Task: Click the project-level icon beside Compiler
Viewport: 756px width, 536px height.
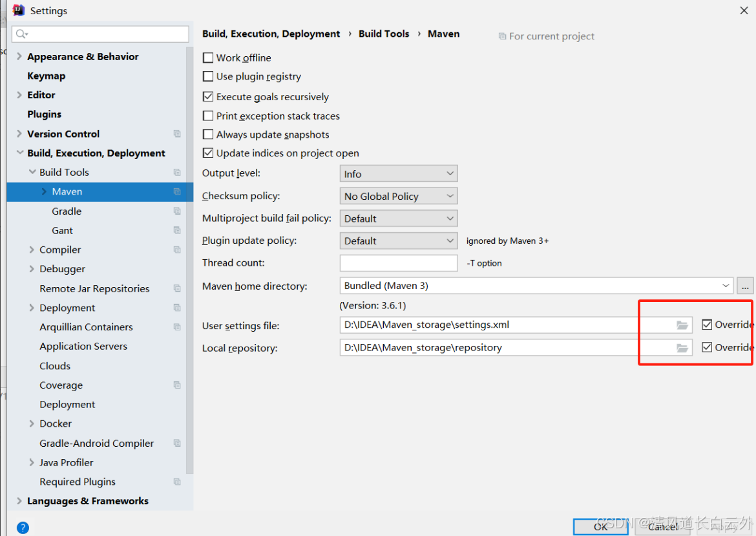Action: [177, 250]
